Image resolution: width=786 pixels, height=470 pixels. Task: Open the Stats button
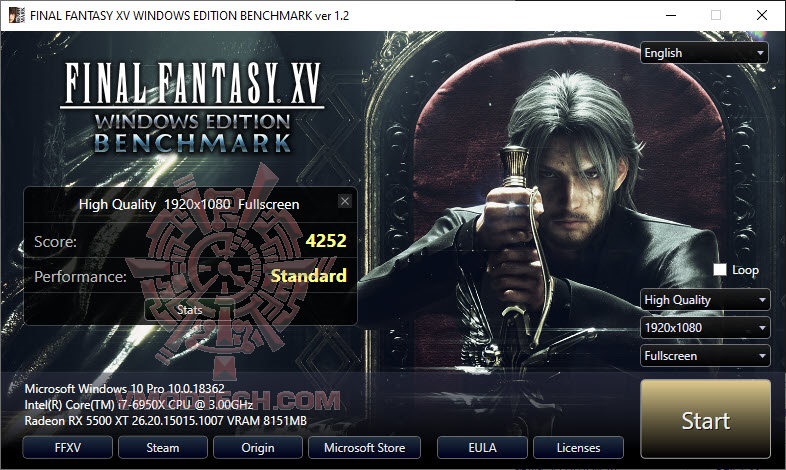(x=189, y=310)
